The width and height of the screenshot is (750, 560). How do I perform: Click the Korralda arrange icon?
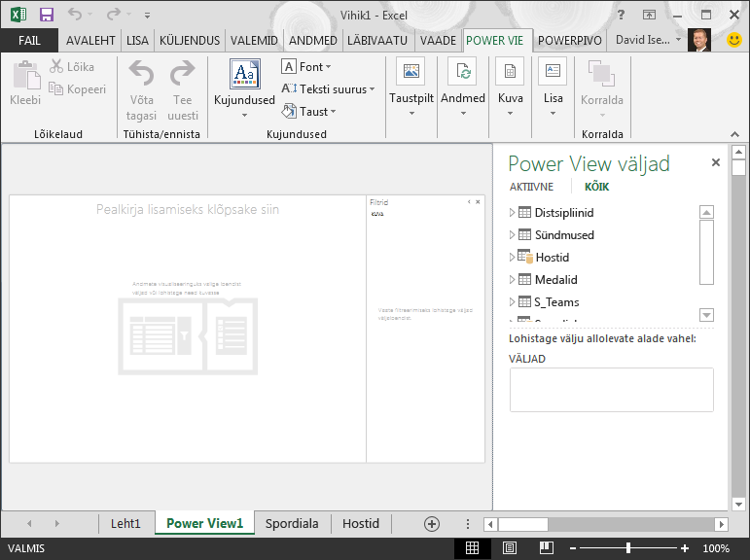click(601, 73)
